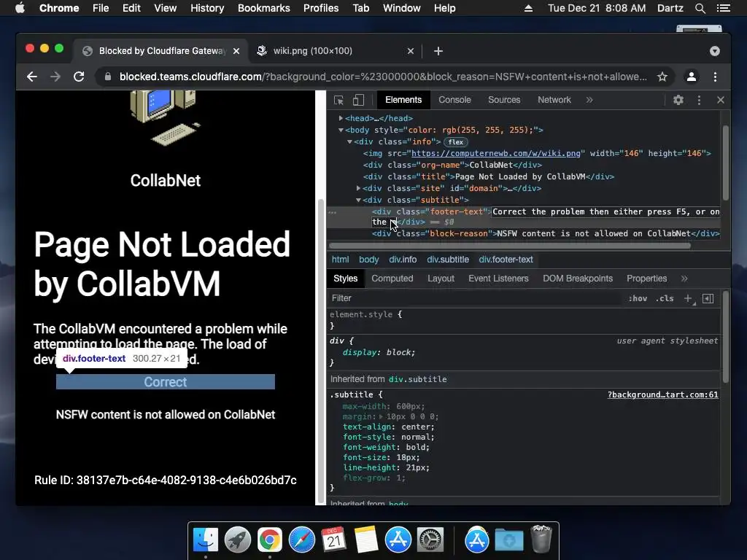Open Safari from the Dock
Image resolution: width=747 pixels, height=560 pixels.
pyautogui.click(x=302, y=540)
